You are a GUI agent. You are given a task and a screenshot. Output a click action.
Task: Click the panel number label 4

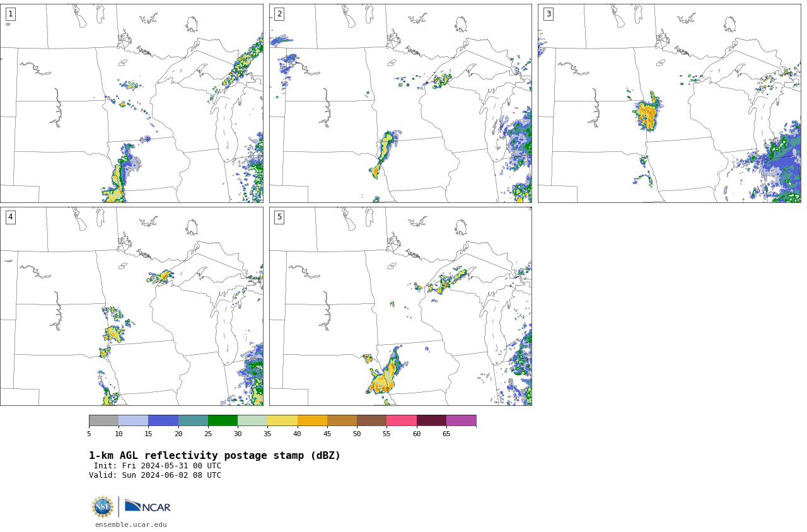tap(10, 217)
